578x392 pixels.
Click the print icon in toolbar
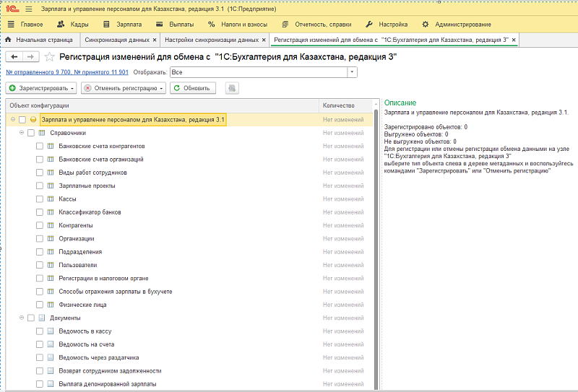(x=231, y=88)
